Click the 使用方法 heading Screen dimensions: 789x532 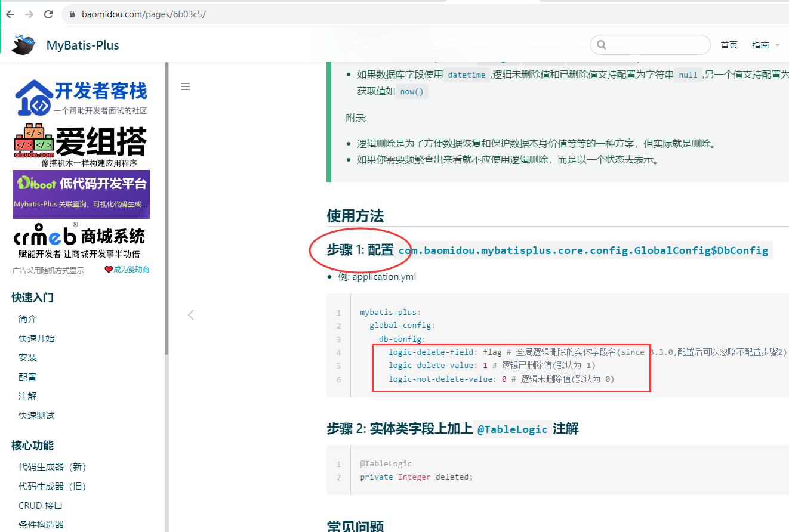pos(355,216)
